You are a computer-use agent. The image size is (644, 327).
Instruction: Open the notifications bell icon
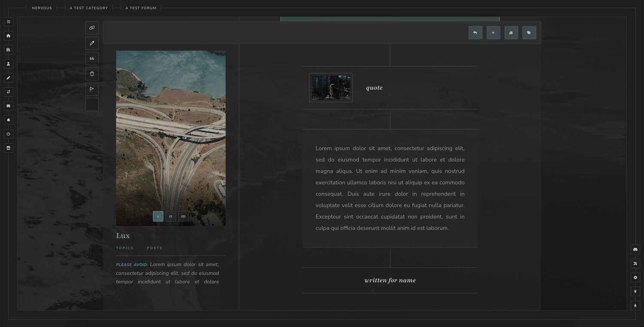(x=8, y=120)
